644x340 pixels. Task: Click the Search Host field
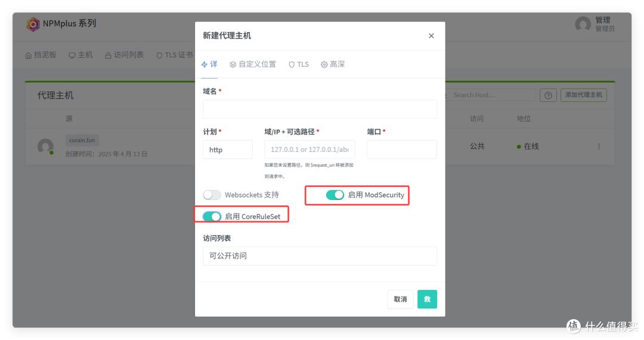[x=490, y=95]
